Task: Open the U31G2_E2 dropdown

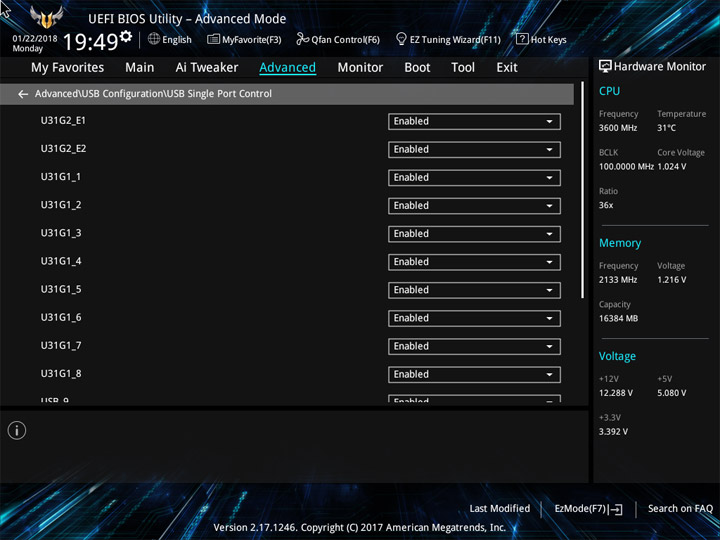Action: coord(474,150)
